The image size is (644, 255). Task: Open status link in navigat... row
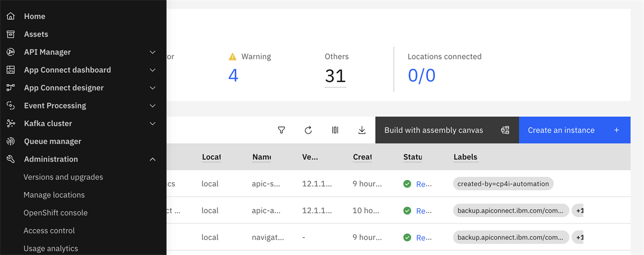click(x=424, y=237)
